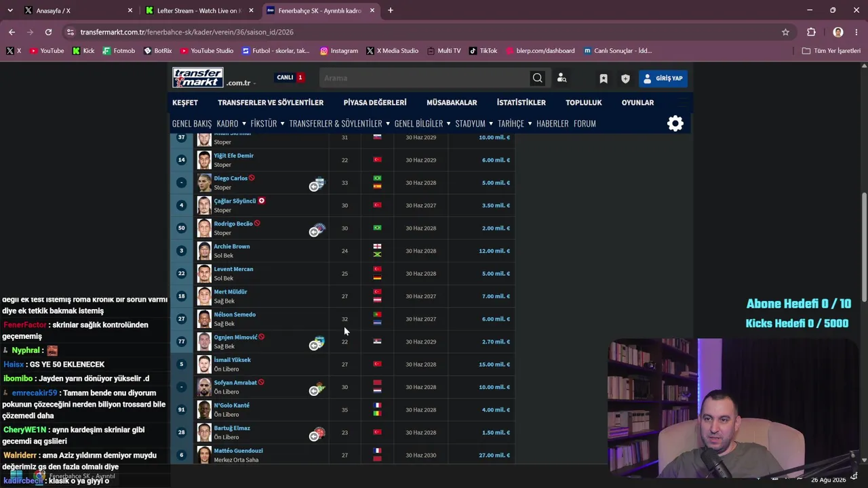Open the Tüm Yer İşaretleri bookmarks folder
The image size is (868, 488).
click(x=831, y=51)
